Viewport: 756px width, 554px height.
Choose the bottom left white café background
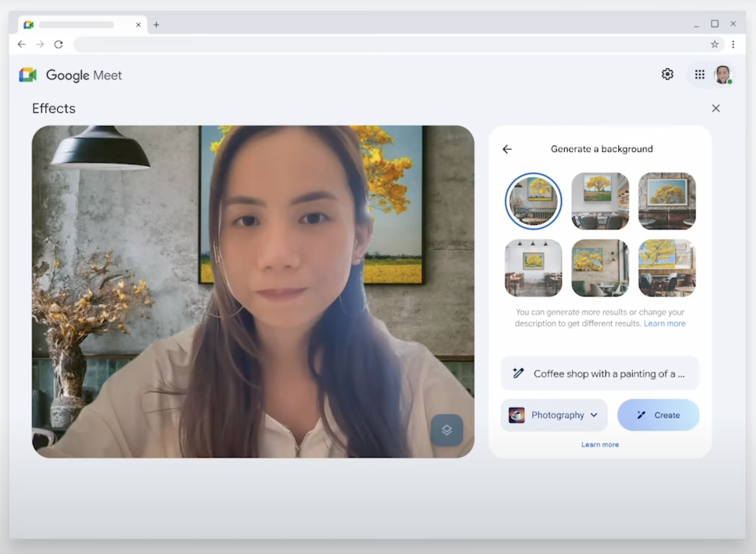point(534,268)
